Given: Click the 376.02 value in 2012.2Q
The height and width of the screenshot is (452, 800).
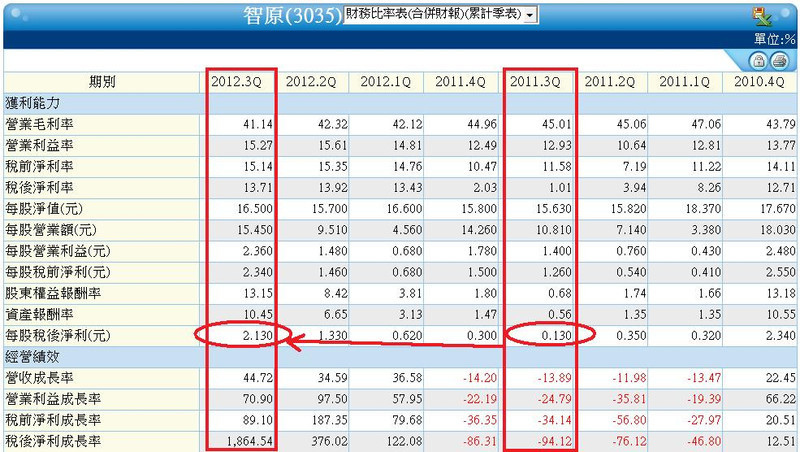Looking at the screenshot, I should [x=329, y=441].
